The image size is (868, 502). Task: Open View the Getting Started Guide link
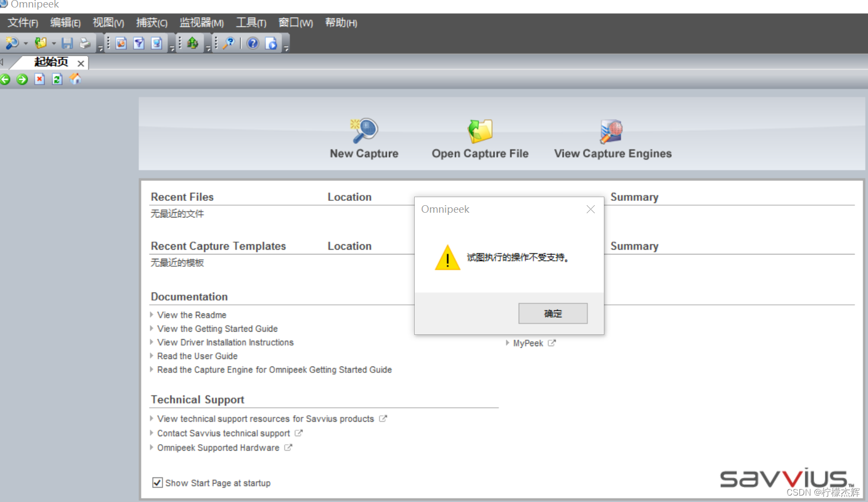(218, 329)
